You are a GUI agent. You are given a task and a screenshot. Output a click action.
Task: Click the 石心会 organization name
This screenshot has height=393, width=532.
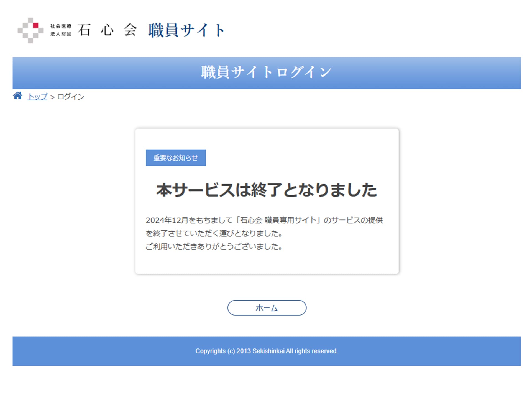click(x=107, y=30)
